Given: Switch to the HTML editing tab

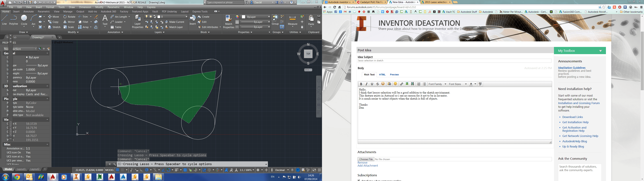Looking at the screenshot, I should 382,75.
